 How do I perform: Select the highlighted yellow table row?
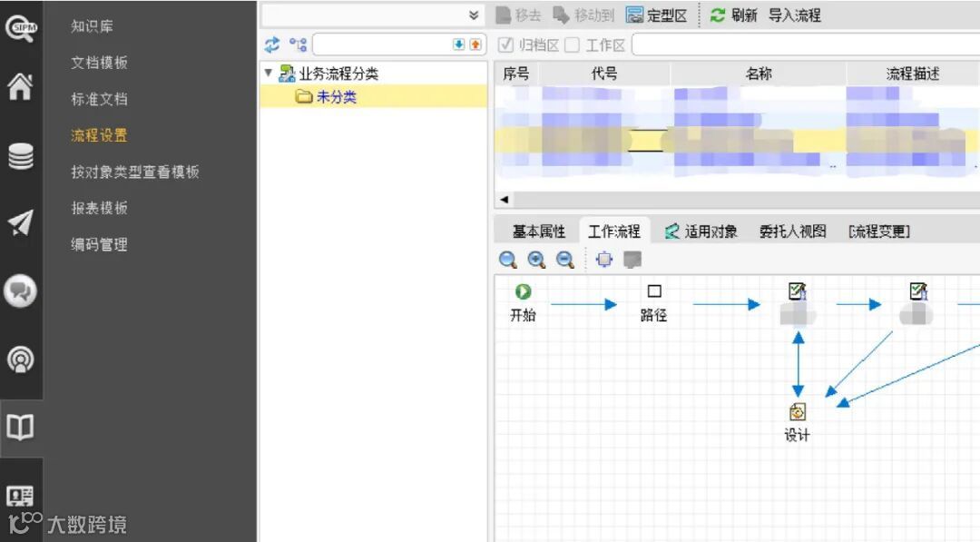coord(738,140)
